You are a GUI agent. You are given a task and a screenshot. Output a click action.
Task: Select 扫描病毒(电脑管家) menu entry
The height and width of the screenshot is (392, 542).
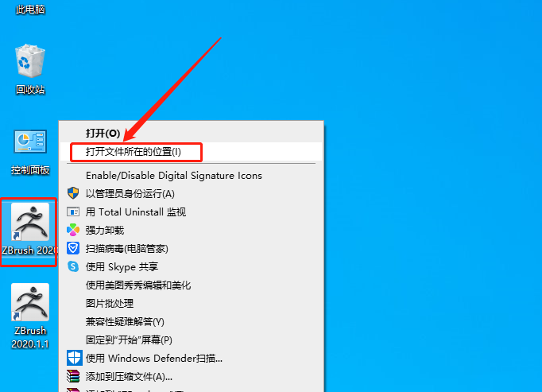tap(192, 248)
